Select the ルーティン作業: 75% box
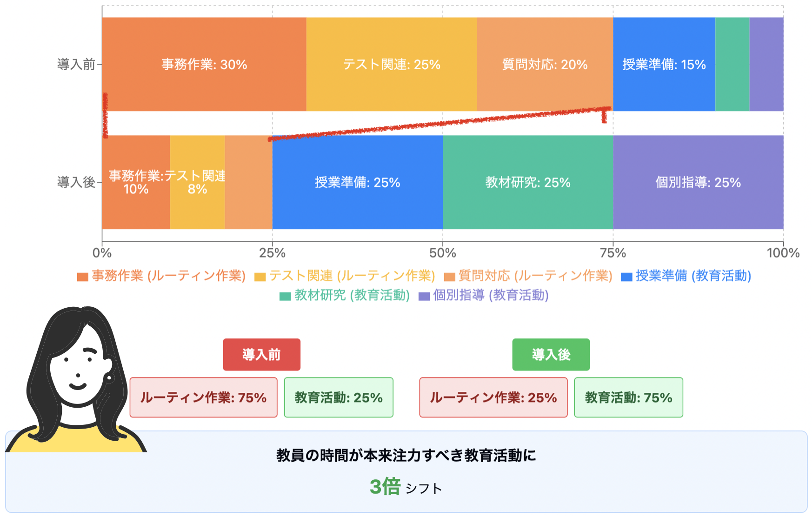Screen dimensions: 812x516 click(x=203, y=397)
